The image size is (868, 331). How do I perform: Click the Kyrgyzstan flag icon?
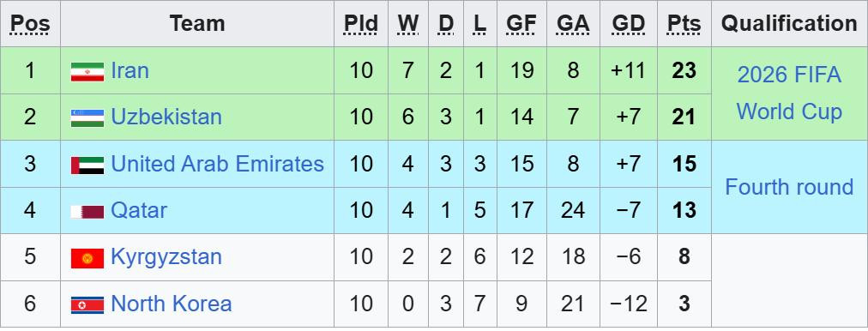[x=87, y=258]
